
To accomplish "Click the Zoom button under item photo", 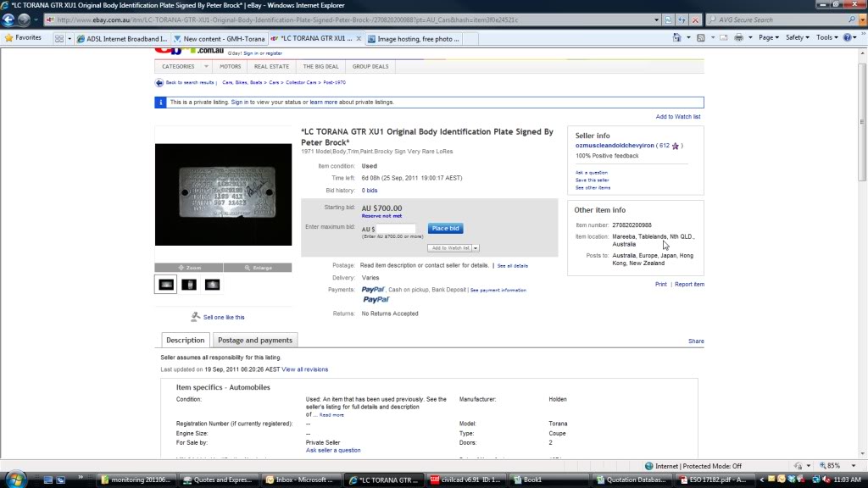I will click(189, 268).
